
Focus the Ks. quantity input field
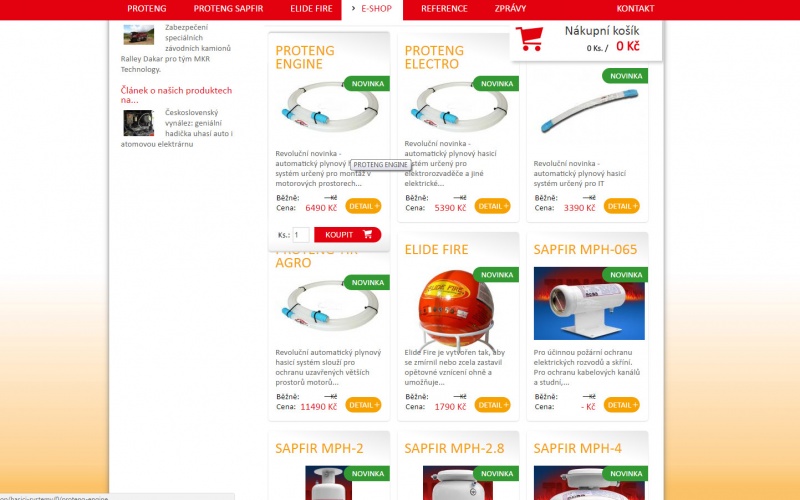(301, 235)
